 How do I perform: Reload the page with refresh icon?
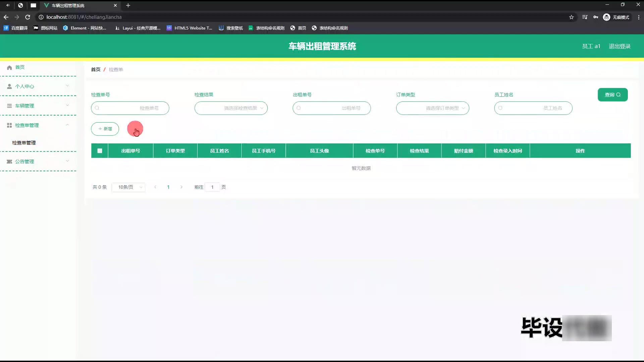(x=28, y=17)
